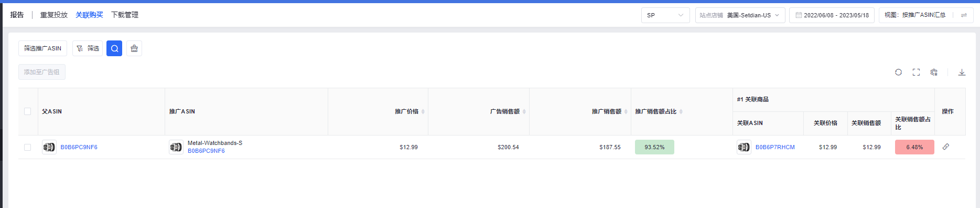
Task: Switch to the 重复投放 tab
Action: pos(54,15)
